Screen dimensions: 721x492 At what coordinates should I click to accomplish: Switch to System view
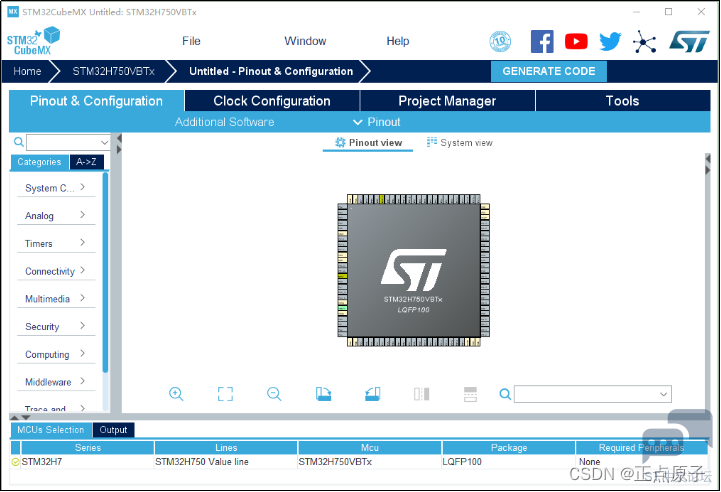click(459, 143)
